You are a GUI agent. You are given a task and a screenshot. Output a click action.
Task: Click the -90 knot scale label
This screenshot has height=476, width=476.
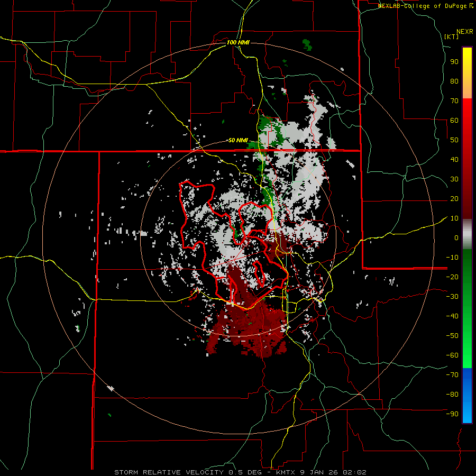point(452,414)
